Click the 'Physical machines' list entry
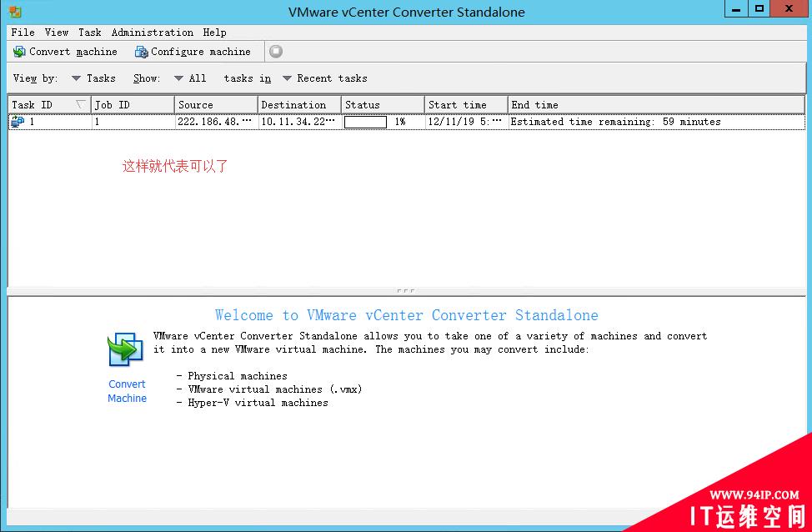 point(237,376)
